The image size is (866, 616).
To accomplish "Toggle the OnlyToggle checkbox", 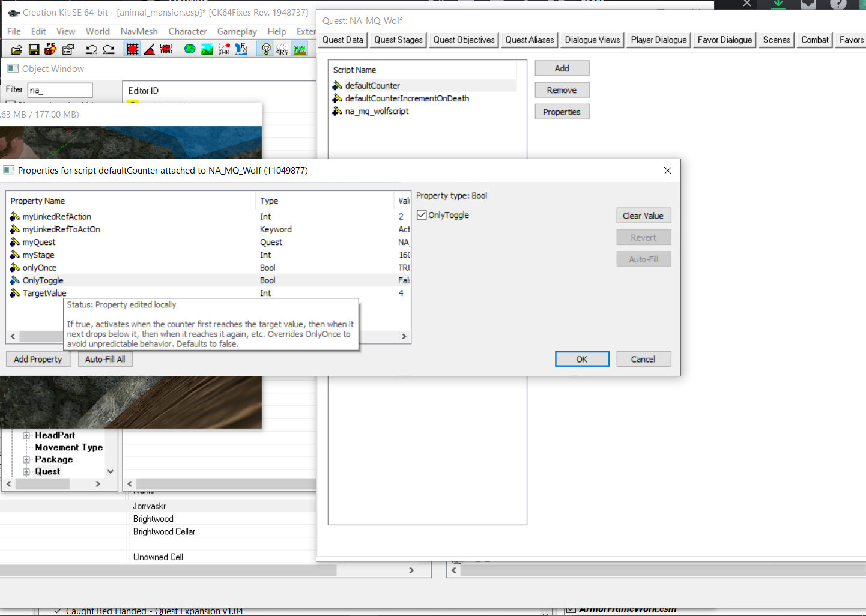I will click(x=422, y=215).
